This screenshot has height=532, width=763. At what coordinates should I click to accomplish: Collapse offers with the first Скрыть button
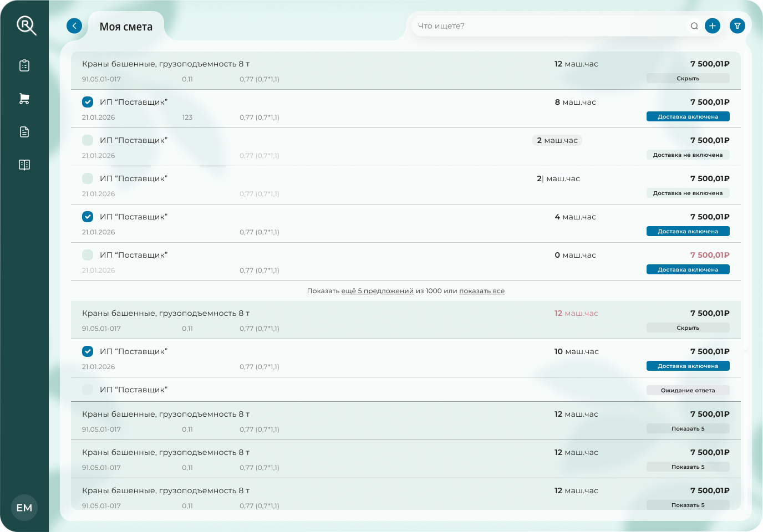pyautogui.click(x=688, y=79)
